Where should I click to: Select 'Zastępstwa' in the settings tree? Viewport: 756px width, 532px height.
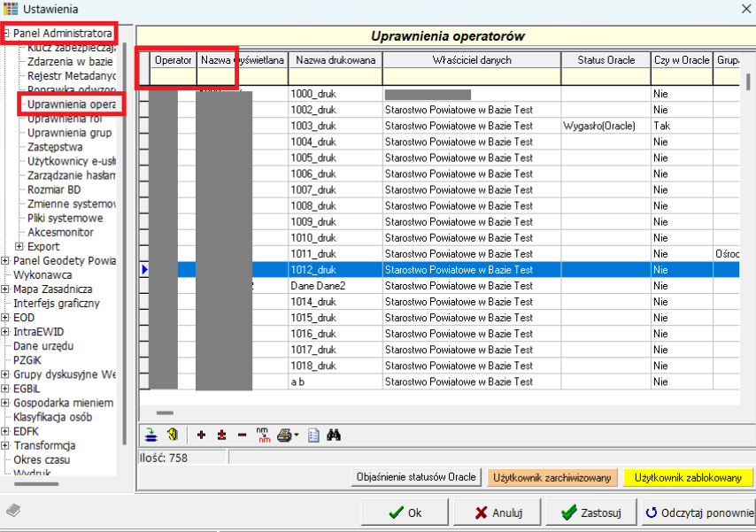coord(55,147)
